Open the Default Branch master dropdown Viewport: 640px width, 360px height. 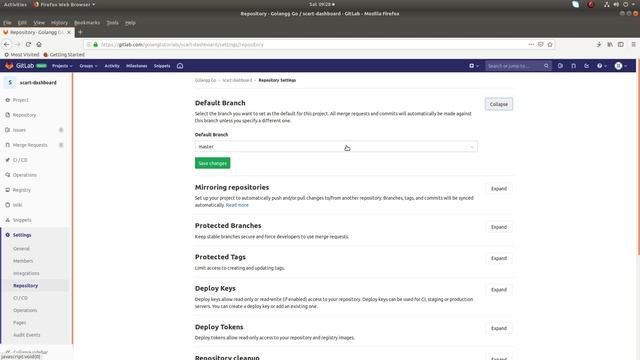coord(336,147)
